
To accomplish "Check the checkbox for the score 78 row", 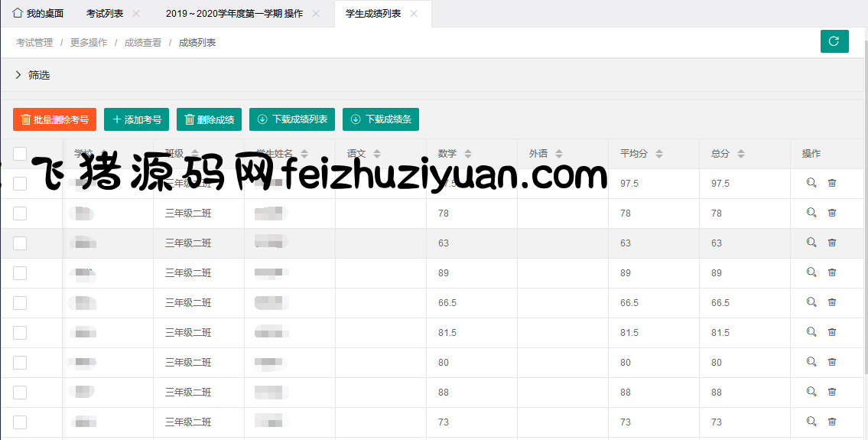I will point(20,213).
